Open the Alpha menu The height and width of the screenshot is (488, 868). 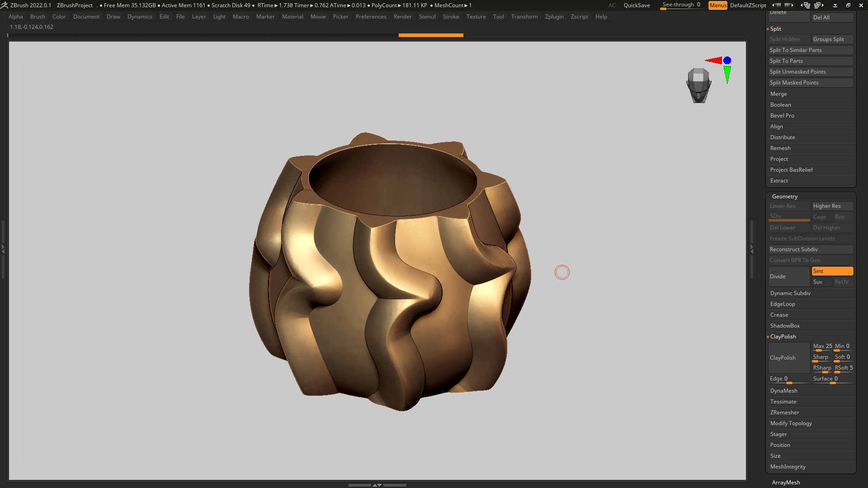[15, 17]
